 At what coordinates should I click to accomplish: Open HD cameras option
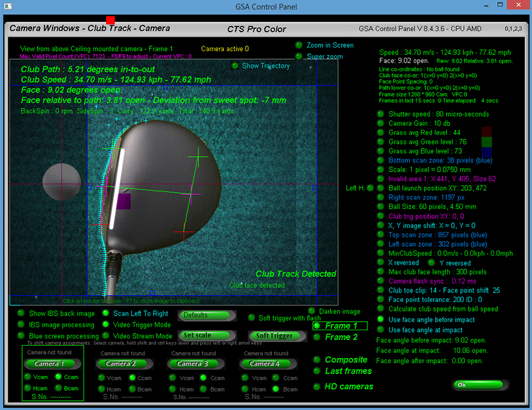pyautogui.click(x=317, y=386)
